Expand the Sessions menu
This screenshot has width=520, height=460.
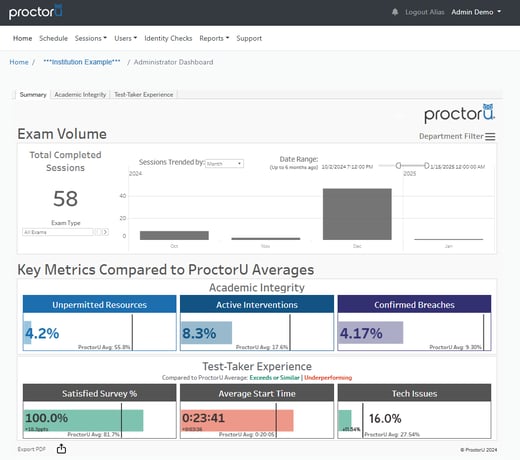(91, 38)
